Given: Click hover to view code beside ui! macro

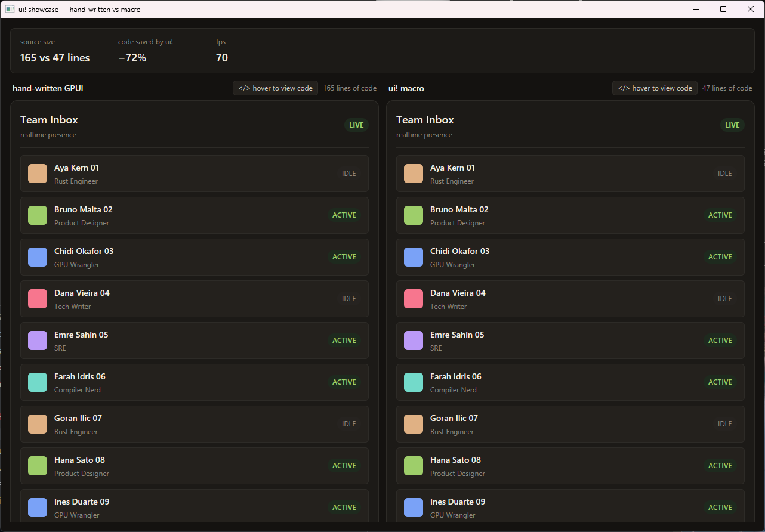Looking at the screenshot, I should [x=655, y=88].
